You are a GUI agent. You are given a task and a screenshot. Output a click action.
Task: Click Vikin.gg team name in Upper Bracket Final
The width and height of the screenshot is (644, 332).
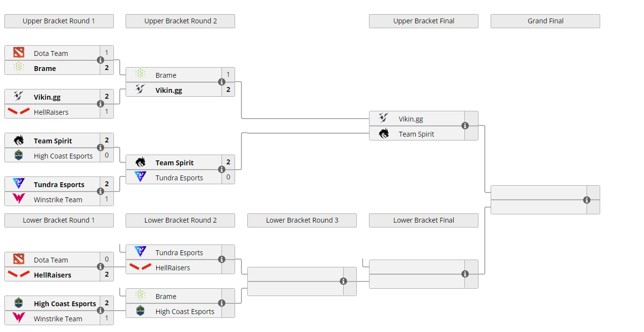410,119
